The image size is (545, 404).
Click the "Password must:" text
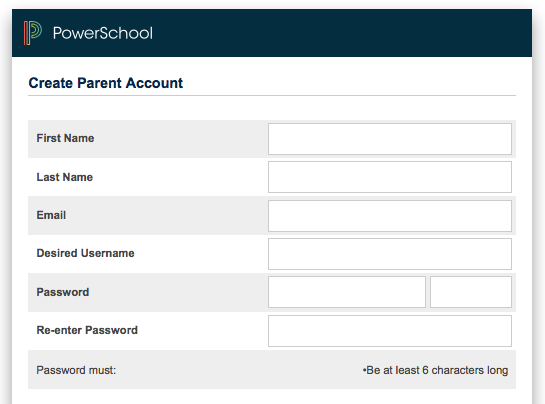[x=76, y=370]
